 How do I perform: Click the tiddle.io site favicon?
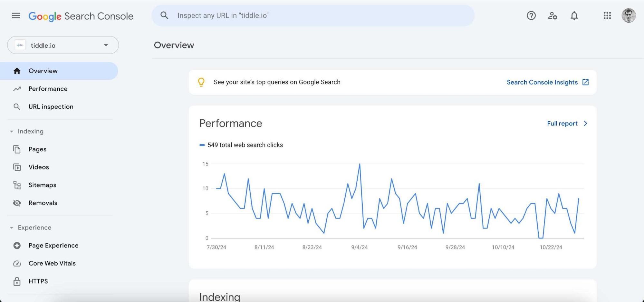pos(20,45)
